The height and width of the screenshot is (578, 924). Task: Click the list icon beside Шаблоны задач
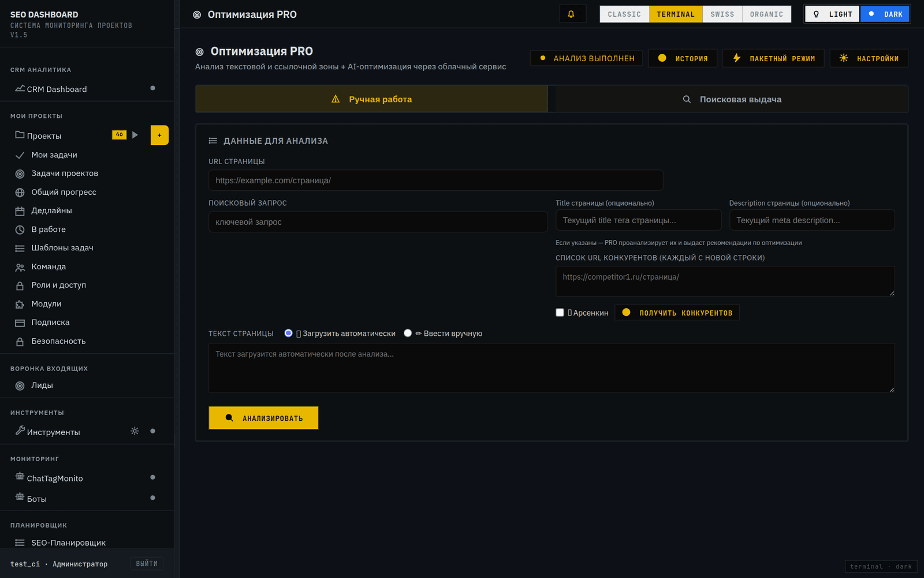click(x=20, y=249)
